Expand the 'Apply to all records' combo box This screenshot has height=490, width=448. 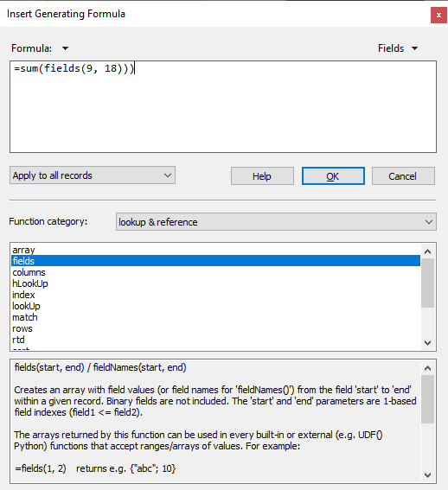click(x=93, y=175)
